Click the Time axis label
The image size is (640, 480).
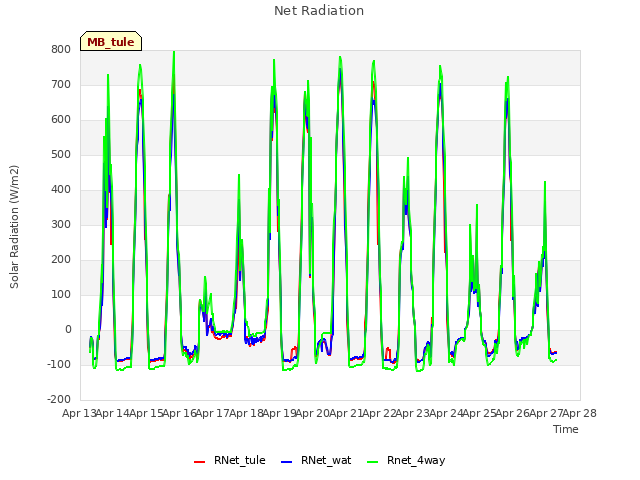point(566,429)
